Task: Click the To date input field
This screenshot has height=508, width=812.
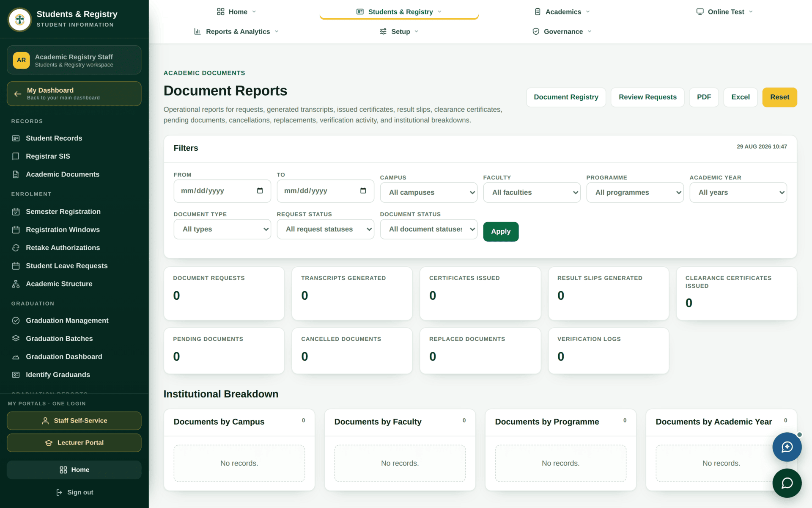Action: tap(325, 191)
